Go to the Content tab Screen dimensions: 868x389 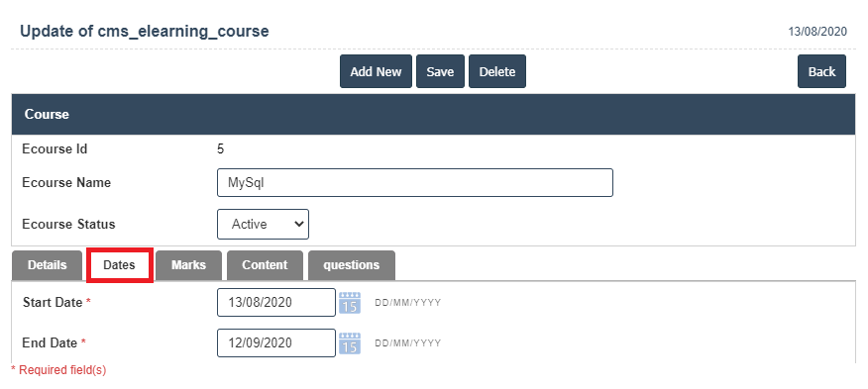pos(265,265)
